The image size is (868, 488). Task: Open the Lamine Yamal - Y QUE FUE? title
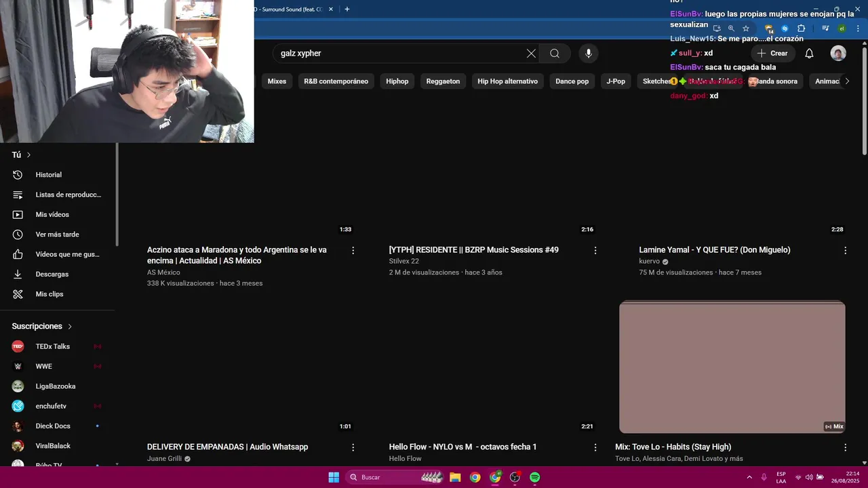pos(715,250)
